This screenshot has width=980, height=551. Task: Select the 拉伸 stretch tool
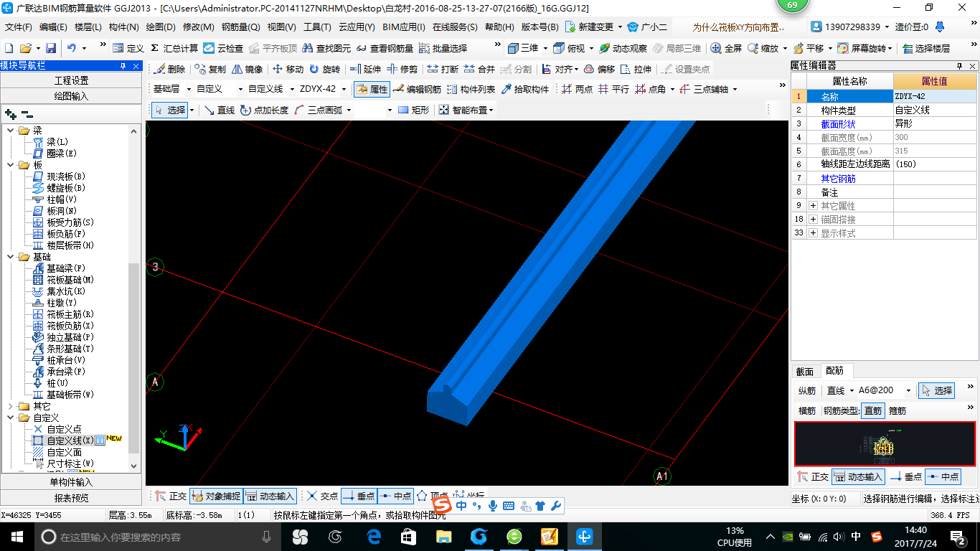pos(636,69)
